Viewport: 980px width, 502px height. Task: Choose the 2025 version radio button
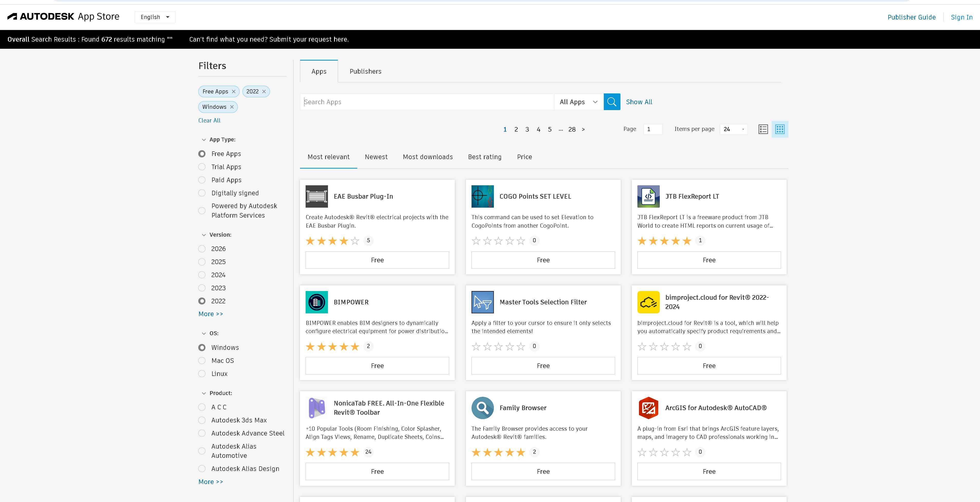point(202,262)
